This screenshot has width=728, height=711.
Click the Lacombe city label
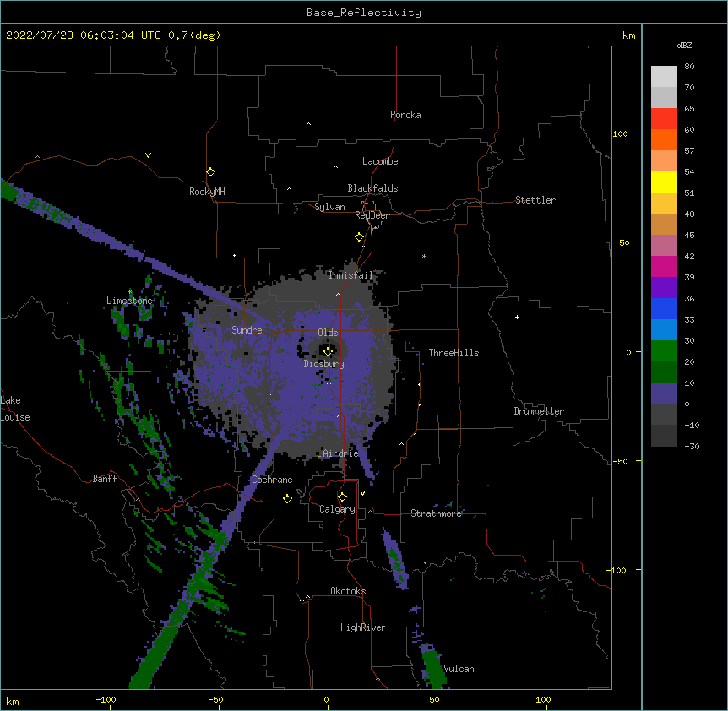tap(380, 161)
